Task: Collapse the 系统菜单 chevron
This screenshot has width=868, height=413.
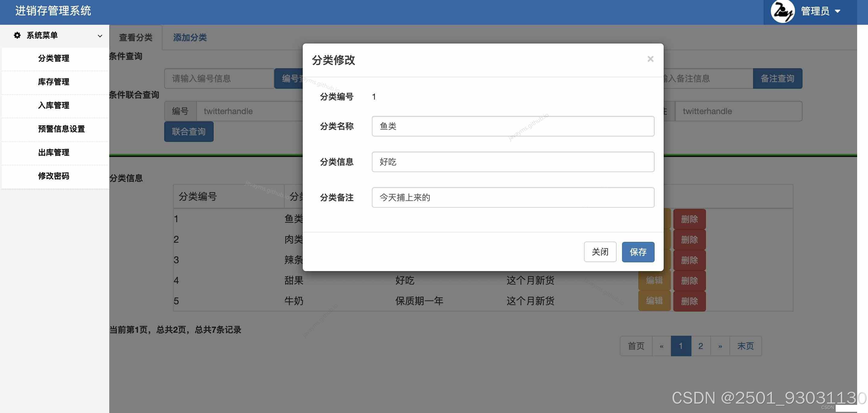Action: [x=100, y=36]
